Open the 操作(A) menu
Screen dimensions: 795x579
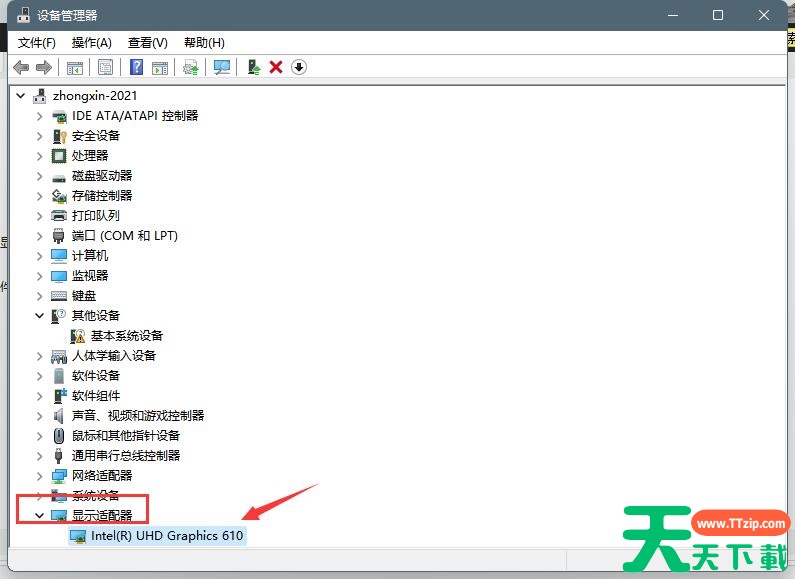[91, 43]
